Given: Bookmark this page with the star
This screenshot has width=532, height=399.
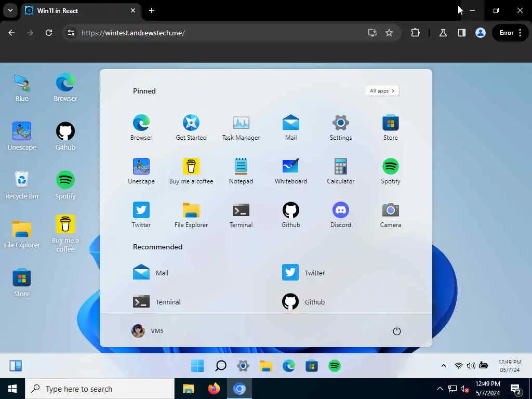Looking at the screenshot, I should [x=389, y=33].
